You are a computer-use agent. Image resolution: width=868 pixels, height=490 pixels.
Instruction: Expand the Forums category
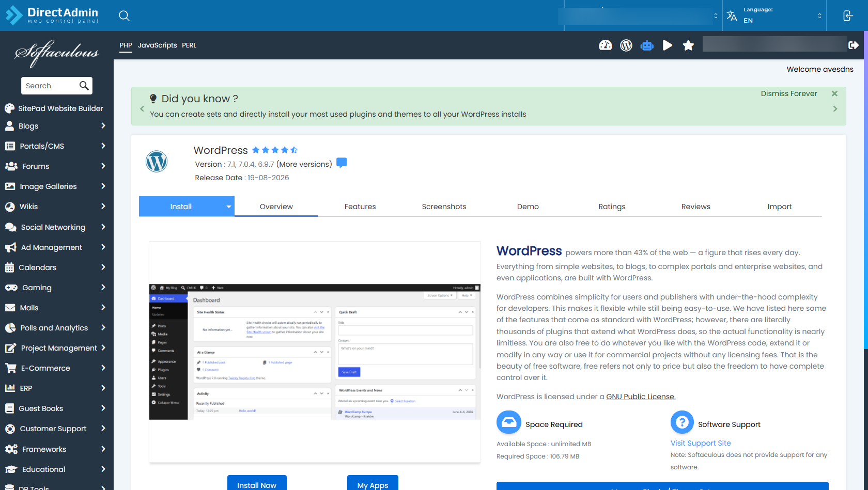(x=103, y=166)
